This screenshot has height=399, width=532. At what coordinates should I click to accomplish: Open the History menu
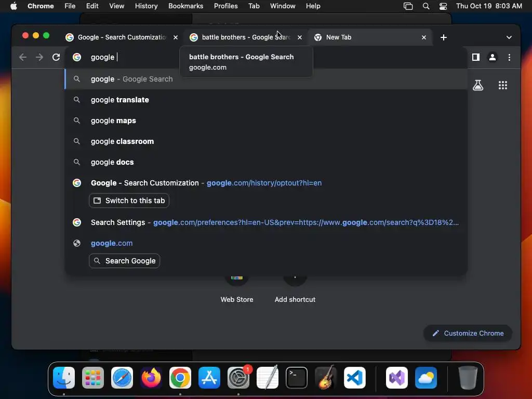point(146,6)
